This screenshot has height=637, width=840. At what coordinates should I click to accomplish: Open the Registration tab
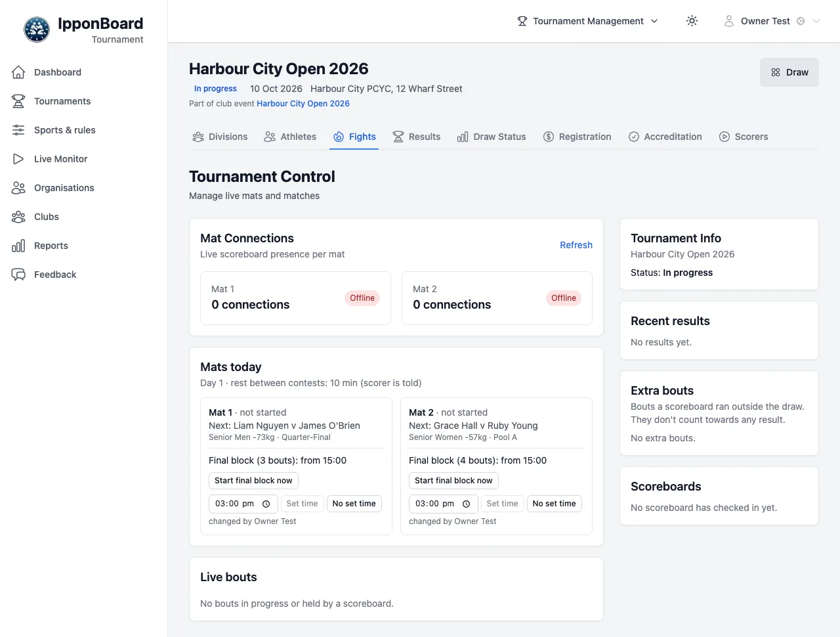(x=577, y=137)
